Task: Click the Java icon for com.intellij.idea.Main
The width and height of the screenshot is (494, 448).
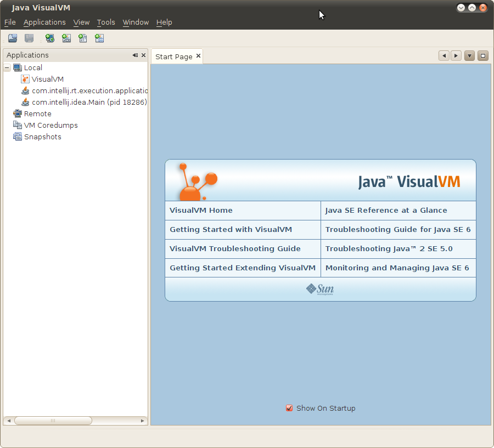Action: click(25, 102)
